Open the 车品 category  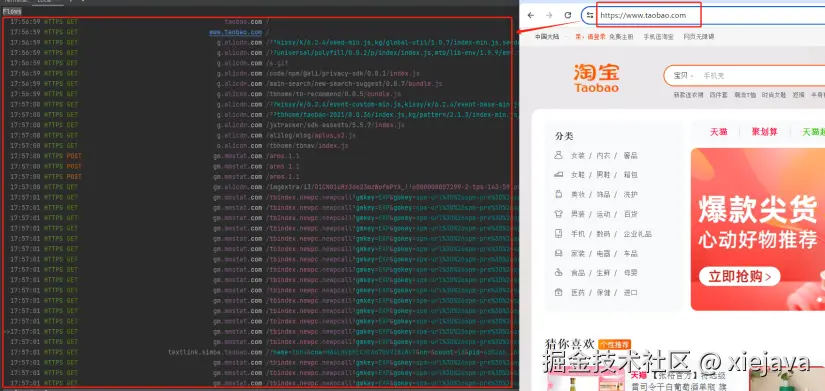click(x=630, y=253)
